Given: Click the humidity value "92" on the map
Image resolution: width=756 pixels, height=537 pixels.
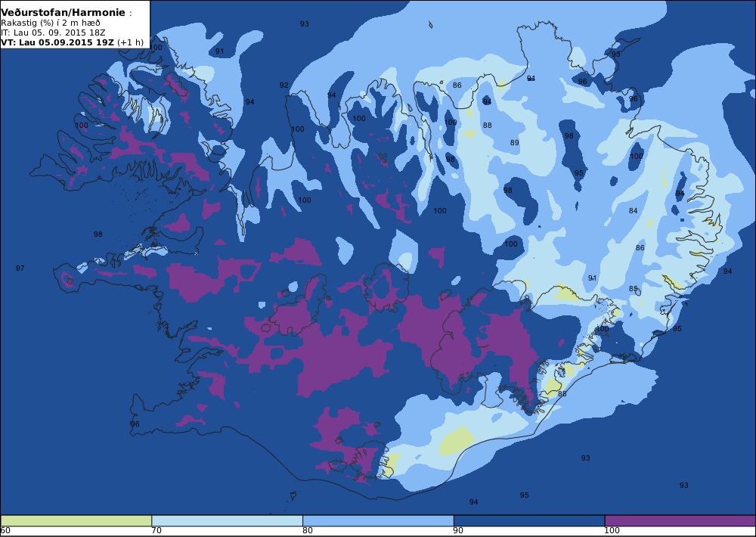Looking at the screenshot, I should [x=284, y=85].
